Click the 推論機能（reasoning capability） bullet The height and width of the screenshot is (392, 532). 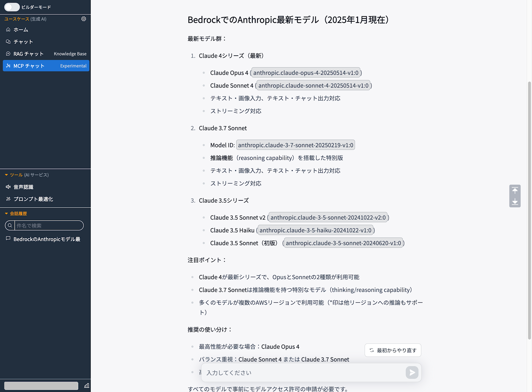[277, 158]
